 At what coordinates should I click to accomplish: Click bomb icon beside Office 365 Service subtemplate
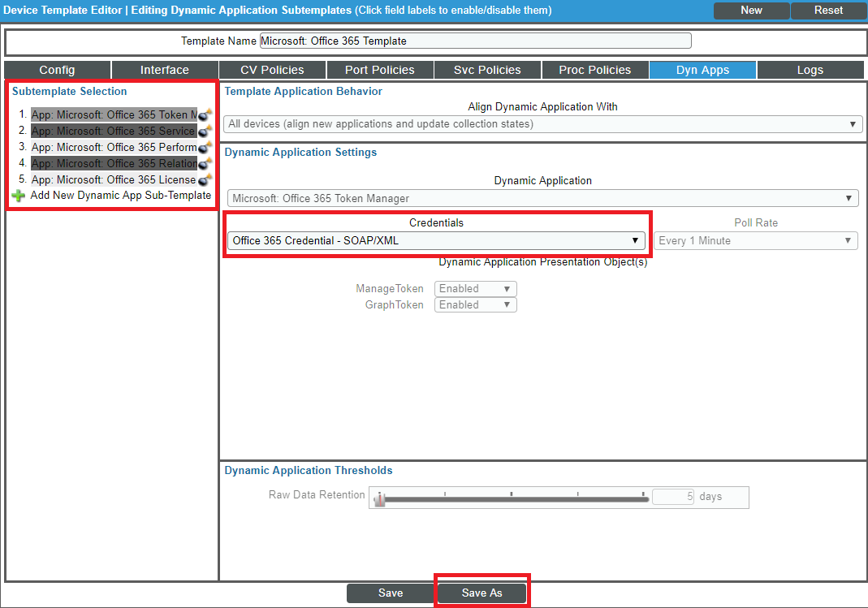(205, 132)
